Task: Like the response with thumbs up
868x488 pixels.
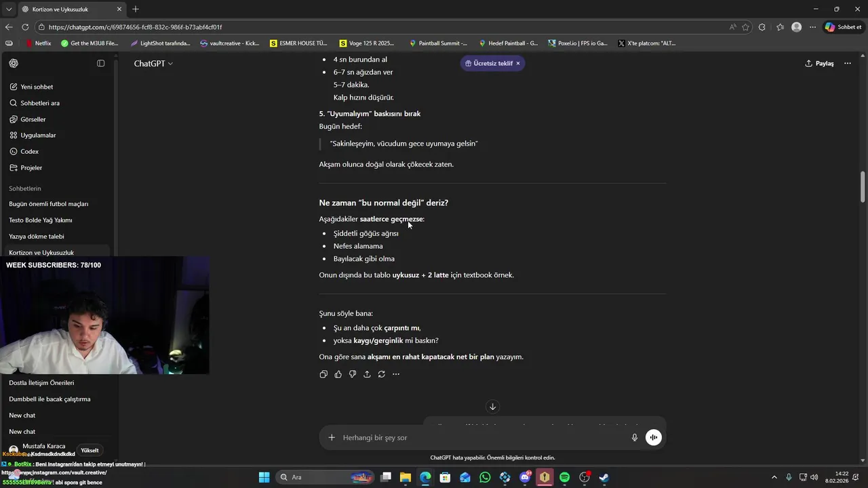Action: coord(338,374)
